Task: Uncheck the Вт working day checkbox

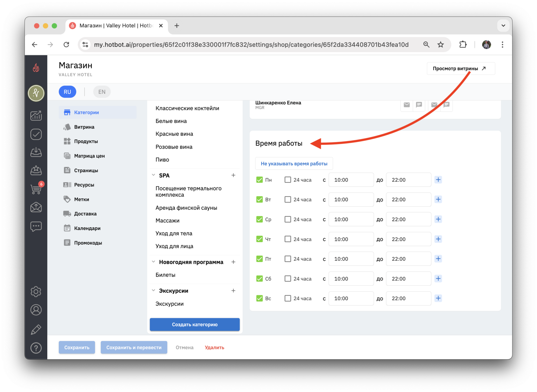Action: 260,199
